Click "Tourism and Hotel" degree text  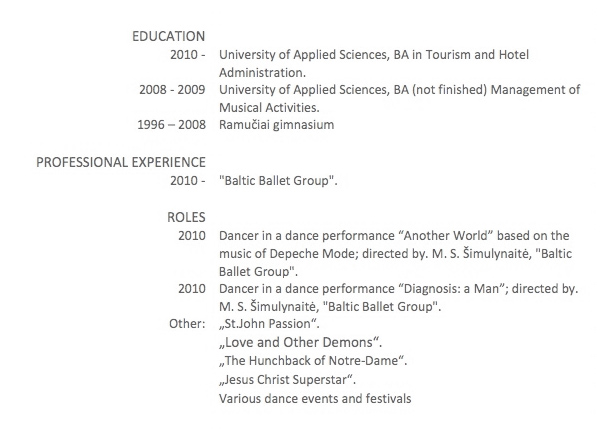tap(477, 54)
